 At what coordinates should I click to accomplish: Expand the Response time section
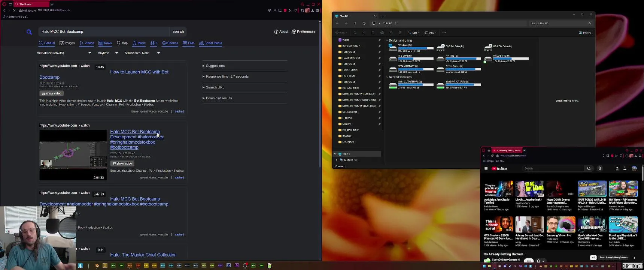pyautogui.click(x=225, y=76)
